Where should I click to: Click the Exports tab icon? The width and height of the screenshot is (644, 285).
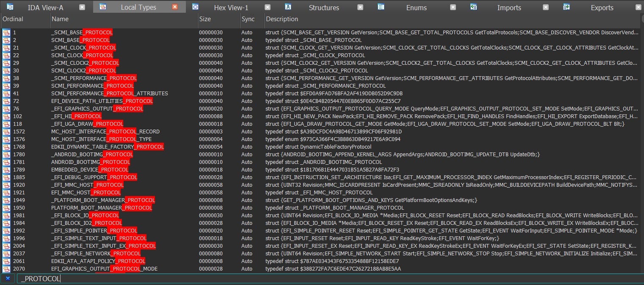567,7
